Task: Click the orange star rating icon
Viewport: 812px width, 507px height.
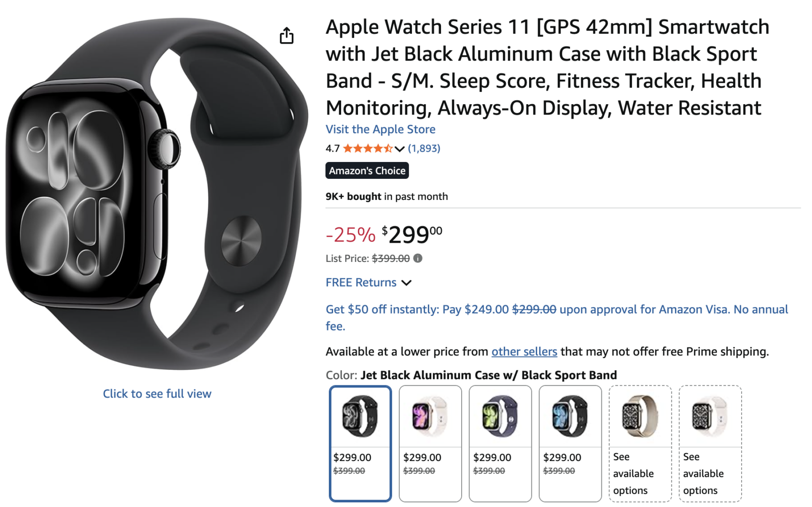Action: [x=369, y=148]
